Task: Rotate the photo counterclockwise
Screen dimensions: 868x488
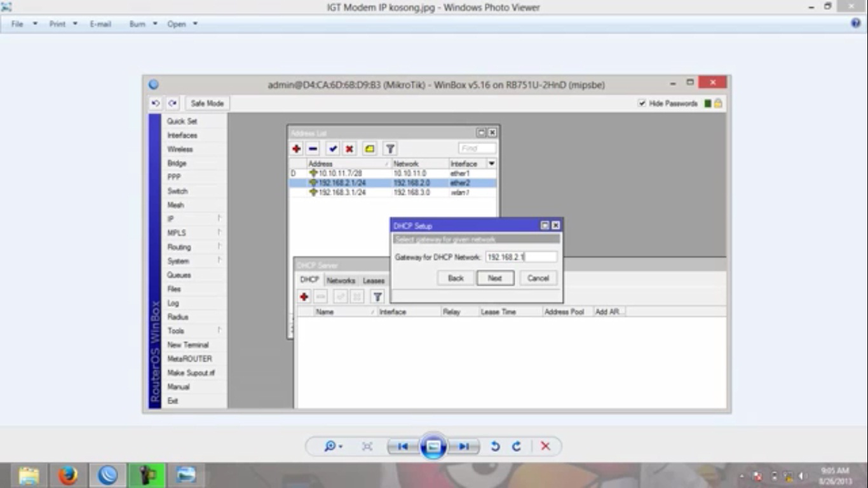Action: pyautogui.click(x=495, y=447)
